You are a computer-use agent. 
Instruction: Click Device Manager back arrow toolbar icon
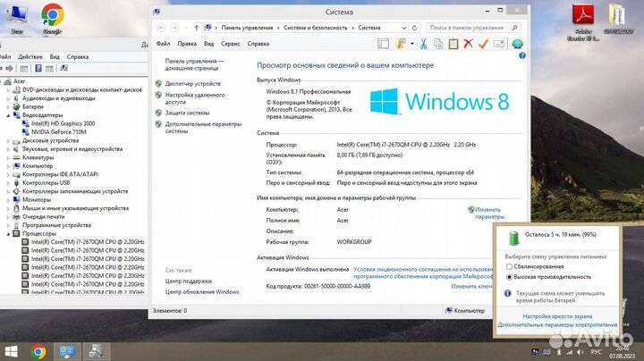(x=2, y=69)
